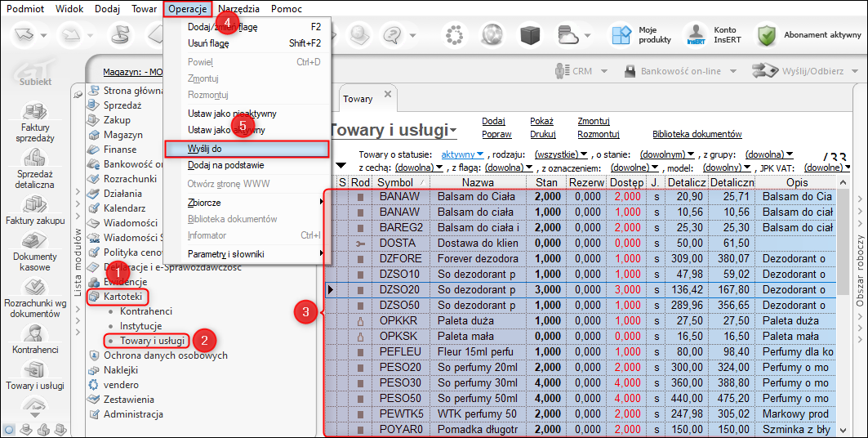Image resolution: width=868 pixels, height=438 pixels.
Task: Select the Strona główna module
Action: pyautogui.click(x=133, y=90)
